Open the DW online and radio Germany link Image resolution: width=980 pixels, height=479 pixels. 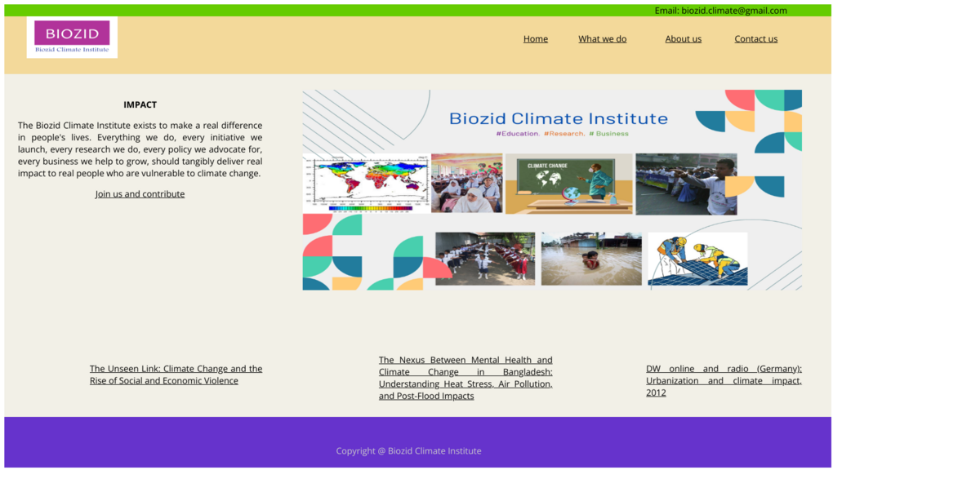point(724,380)
